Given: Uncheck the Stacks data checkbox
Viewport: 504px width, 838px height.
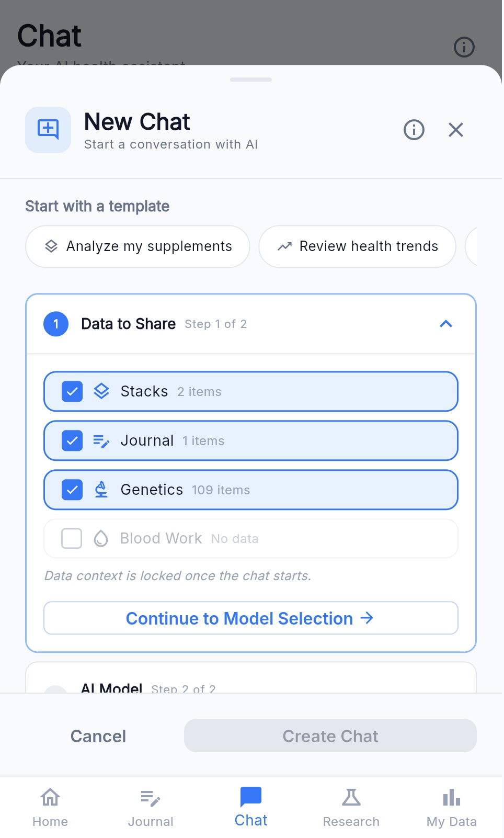Looking at the screenshot, I should pyautogui.click(x=72, y=391).
